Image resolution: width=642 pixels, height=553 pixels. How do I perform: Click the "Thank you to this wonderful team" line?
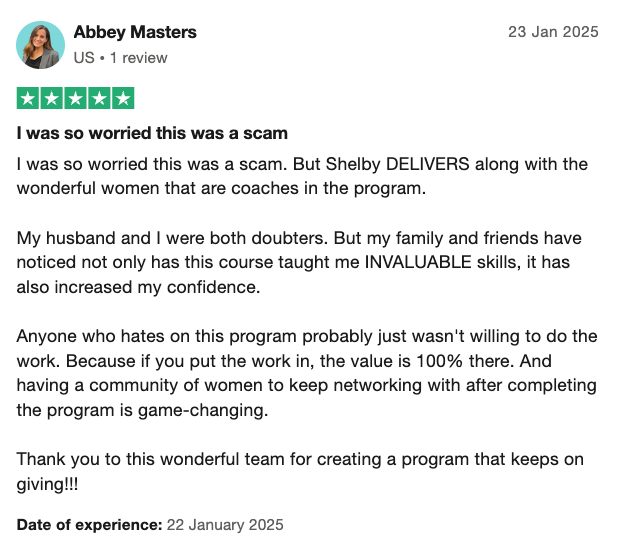[300, 459]
